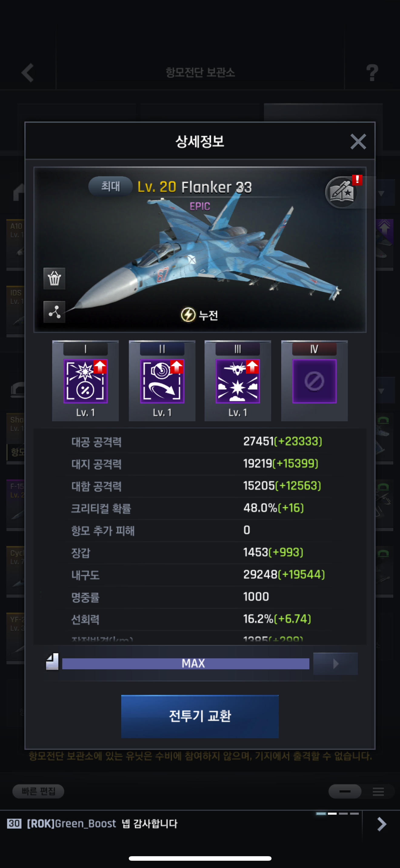Tap the lightning 누전 attribute icon
The width and height of the screenshot is (400, 868).
[188, 315]
